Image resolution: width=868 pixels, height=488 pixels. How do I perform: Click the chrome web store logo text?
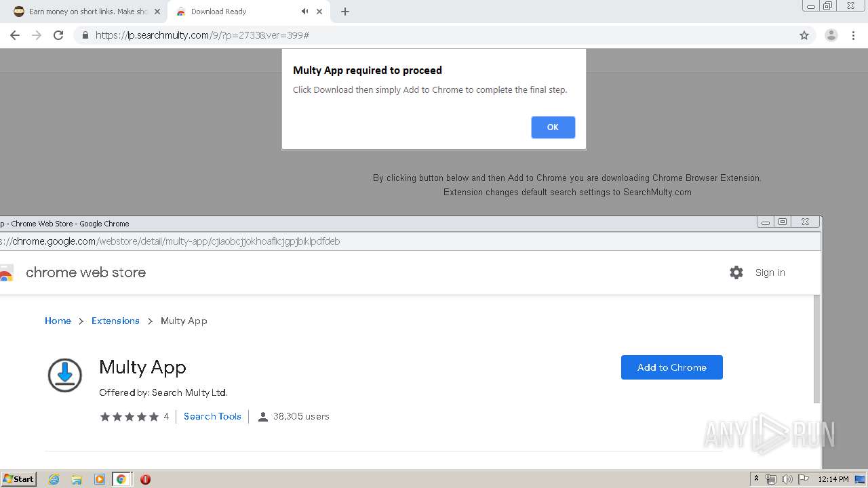click(85, 272)
